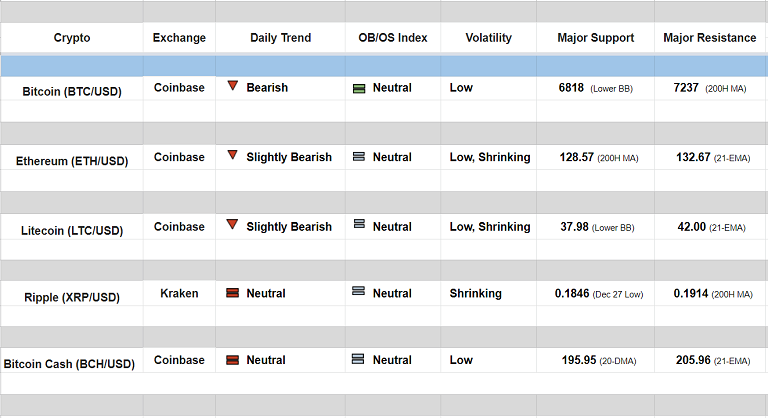Click Ethereum's gray OB/OS neutral icon
Screen dimensions: 768x418
coord(359,157)
